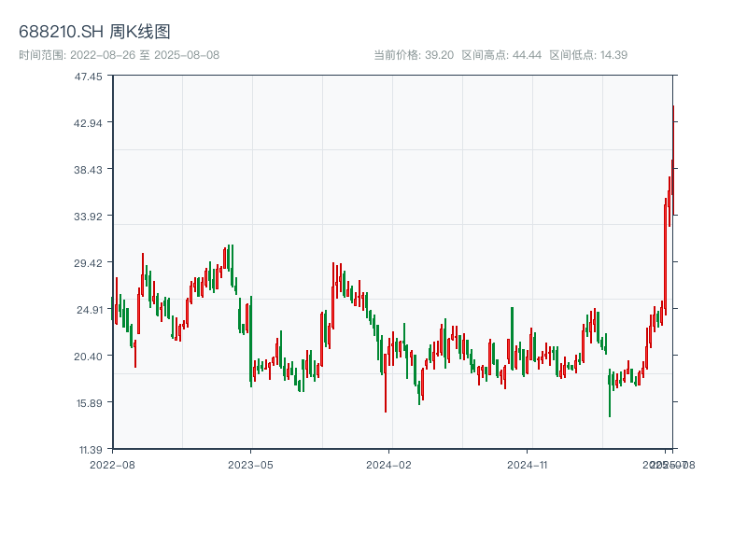Select the 38.43 y-axis label
Viewport: 747px width, 560px height.
pos(90,170)
